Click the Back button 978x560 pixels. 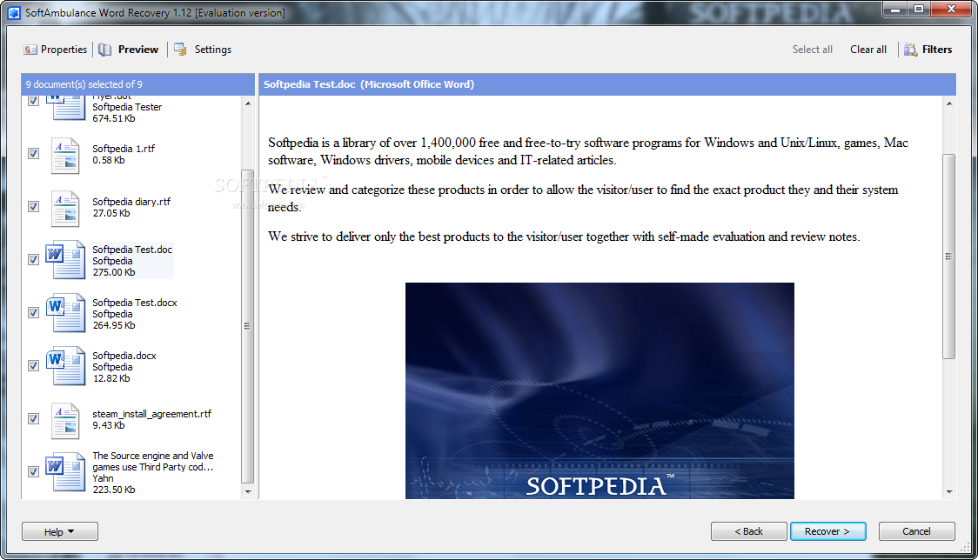pyautogui.click(x=748, y=531)
